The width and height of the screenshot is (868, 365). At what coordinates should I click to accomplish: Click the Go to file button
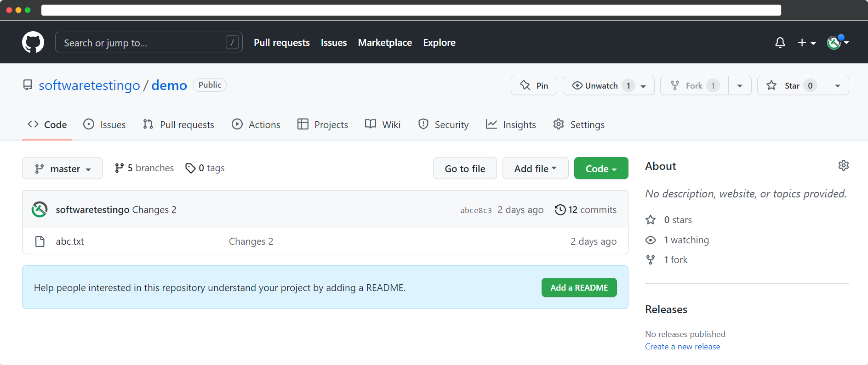click(x=465, y=168)
